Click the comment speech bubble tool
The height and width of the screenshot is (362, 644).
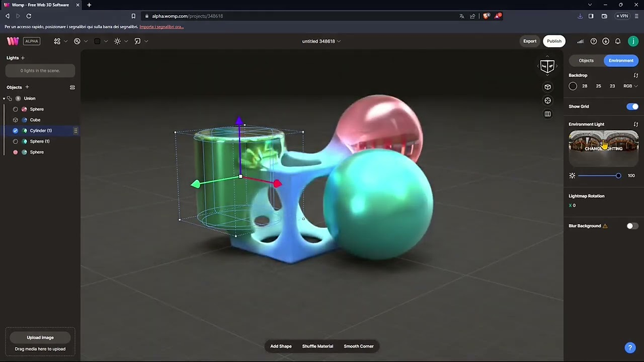pos(137,41)
